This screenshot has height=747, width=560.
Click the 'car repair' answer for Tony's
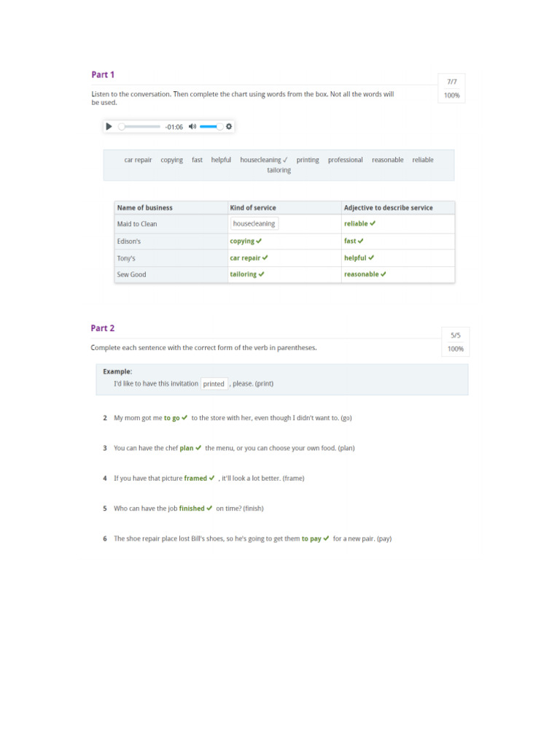point(245,258)
